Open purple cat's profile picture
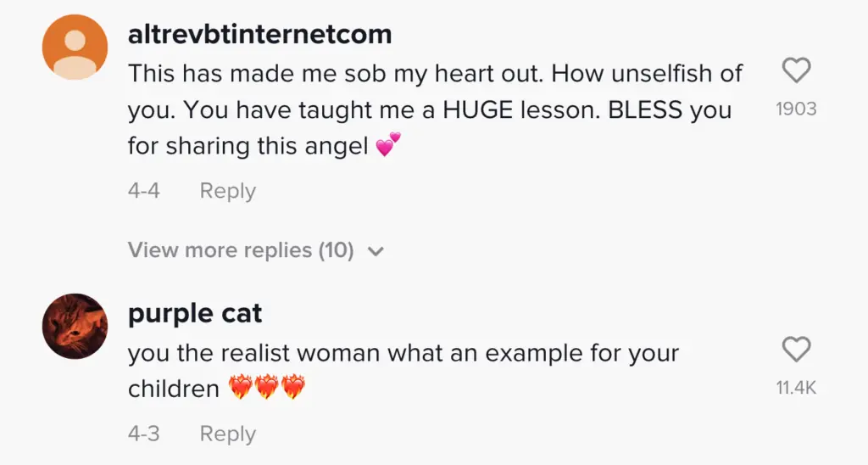 pos(75,327)
